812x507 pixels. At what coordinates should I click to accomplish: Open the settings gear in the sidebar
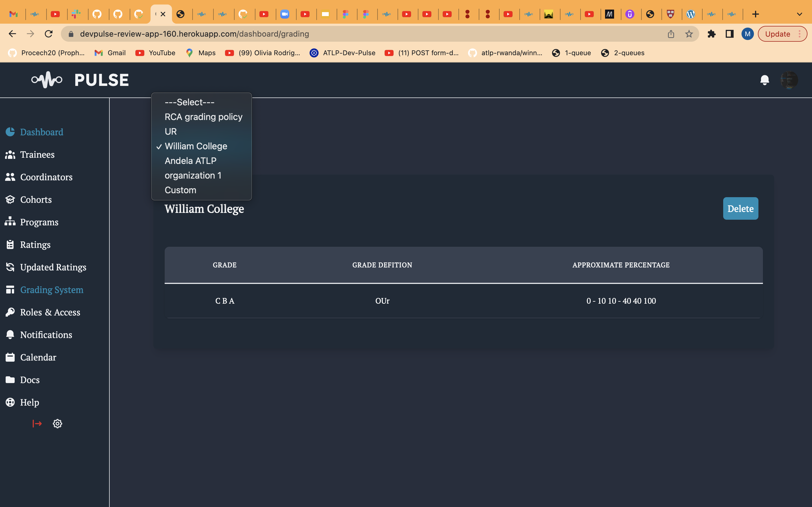(x=58, y=424)
